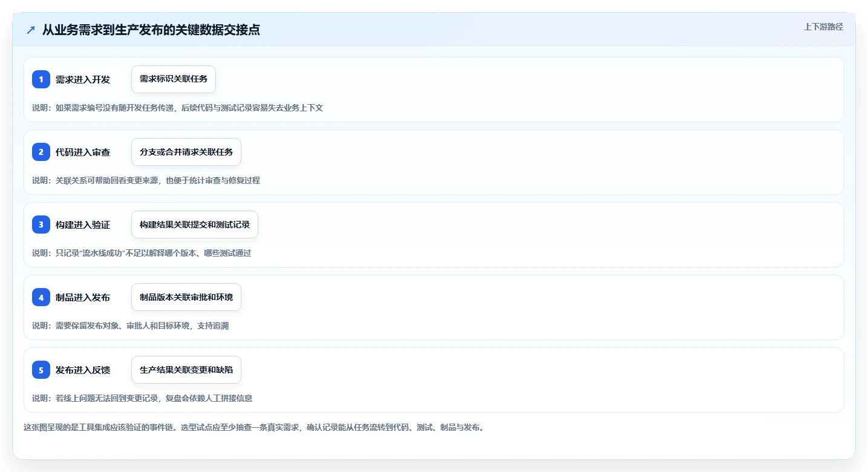
Task: Click step number 4 badge
Action: click(x=41, y=297)
